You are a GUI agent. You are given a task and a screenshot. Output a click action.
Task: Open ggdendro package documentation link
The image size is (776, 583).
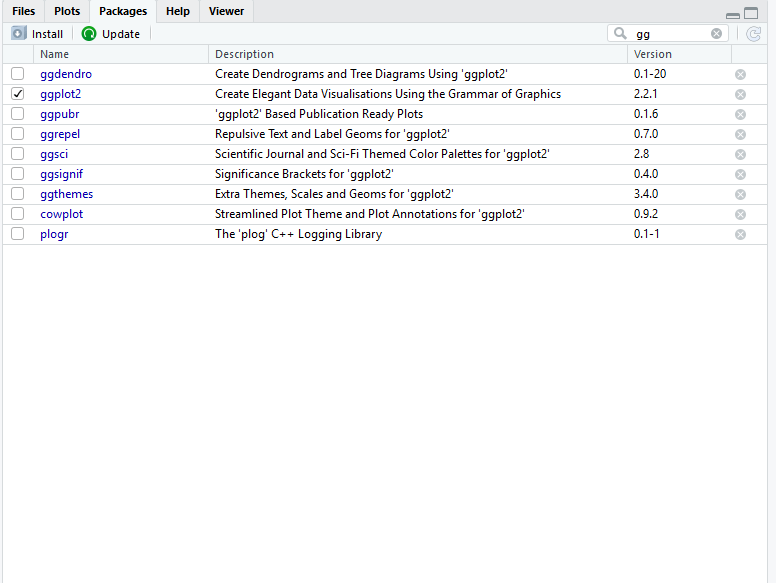coord(66,74)
